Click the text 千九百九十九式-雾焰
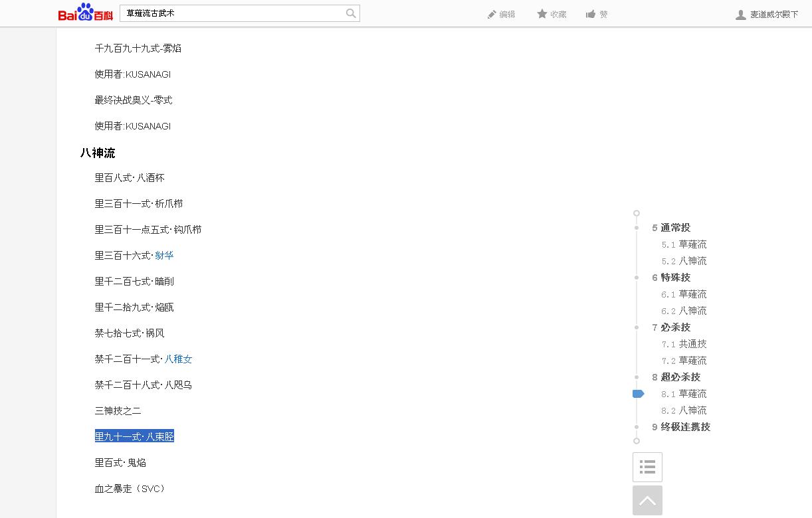This screenshot has height=518, width=812. click(x=138, y=48)
